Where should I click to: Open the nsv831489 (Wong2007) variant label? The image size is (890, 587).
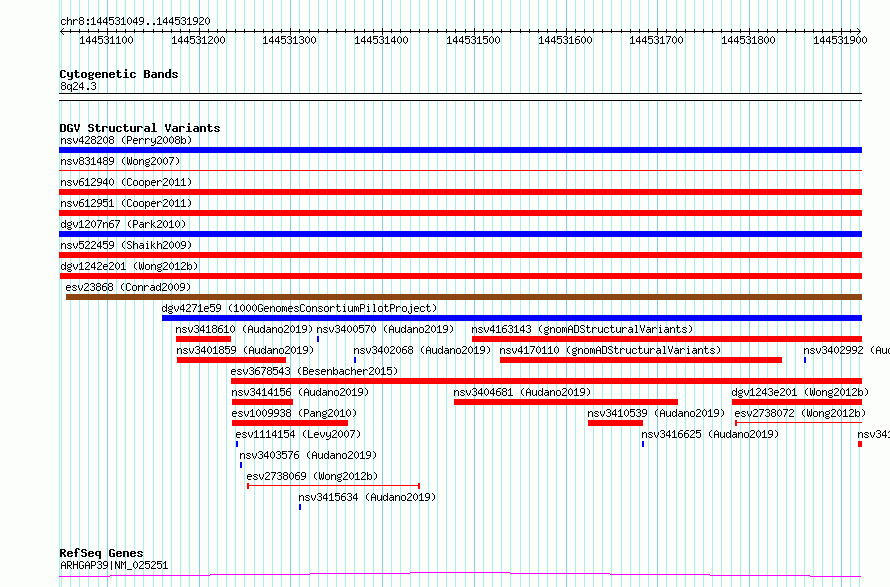pos(120,161)
